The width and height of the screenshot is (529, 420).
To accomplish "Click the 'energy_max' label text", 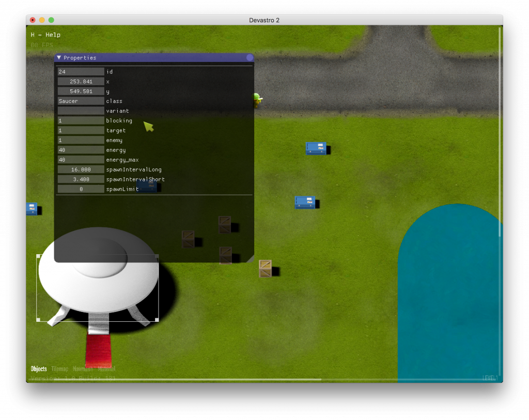I will (x=122, y=160).
